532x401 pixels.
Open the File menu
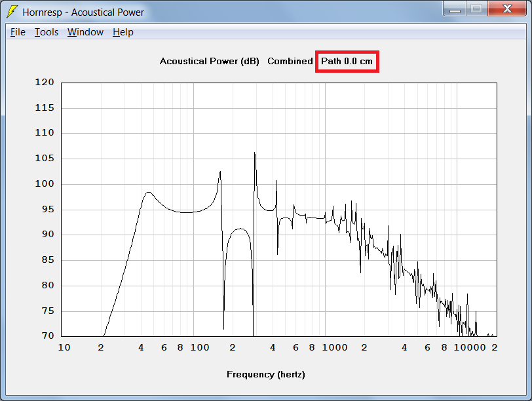(18, 32)
